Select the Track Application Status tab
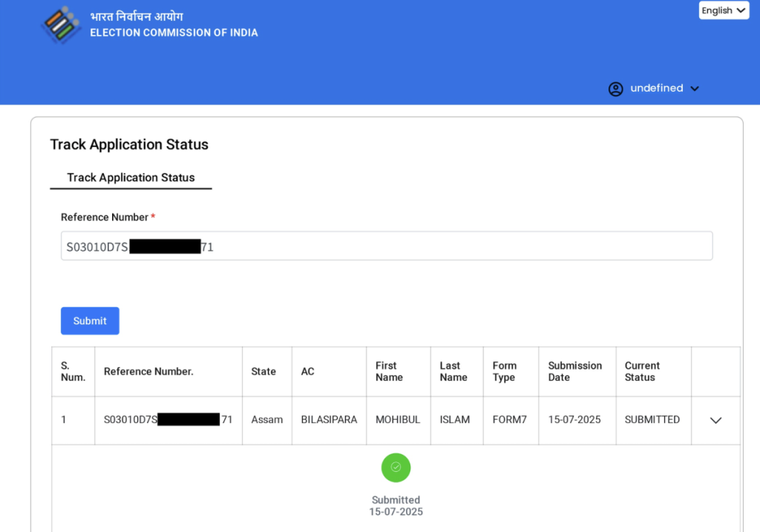 click(131, 178)
